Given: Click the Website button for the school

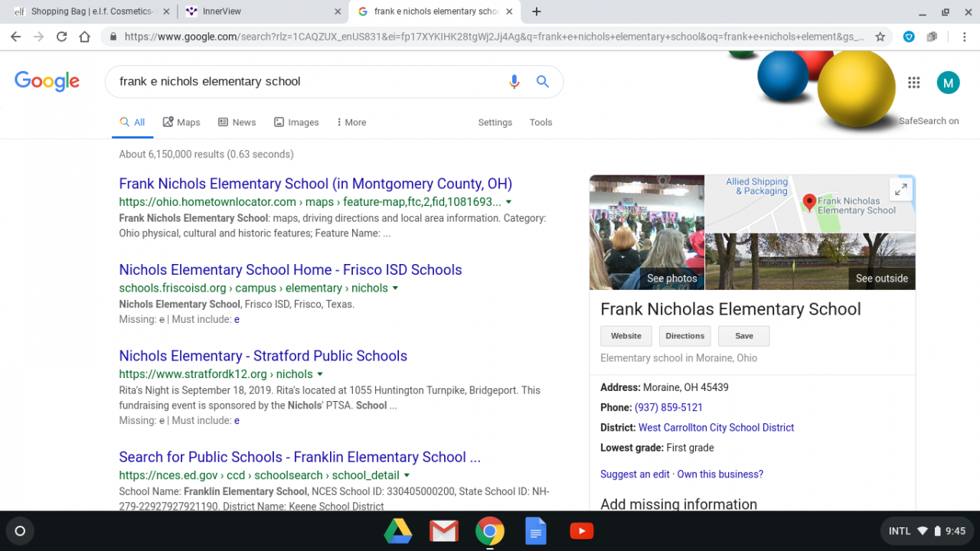Looking at the screenshot, I should pos(626,336).
